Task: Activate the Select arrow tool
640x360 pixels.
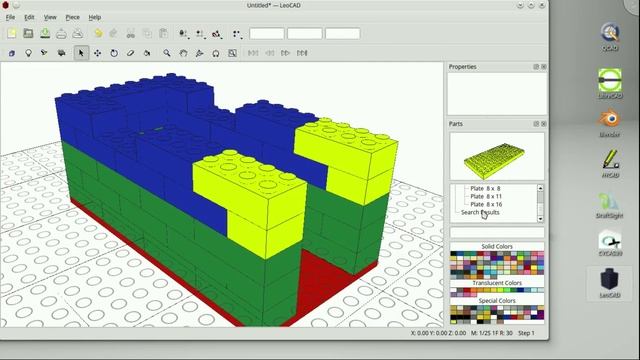Action: (81, 53)
